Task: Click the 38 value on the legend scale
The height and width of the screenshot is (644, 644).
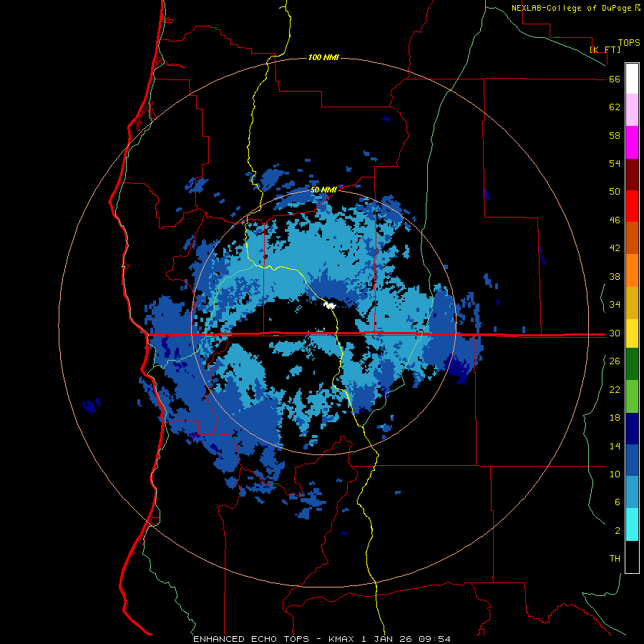Action: 615,276
